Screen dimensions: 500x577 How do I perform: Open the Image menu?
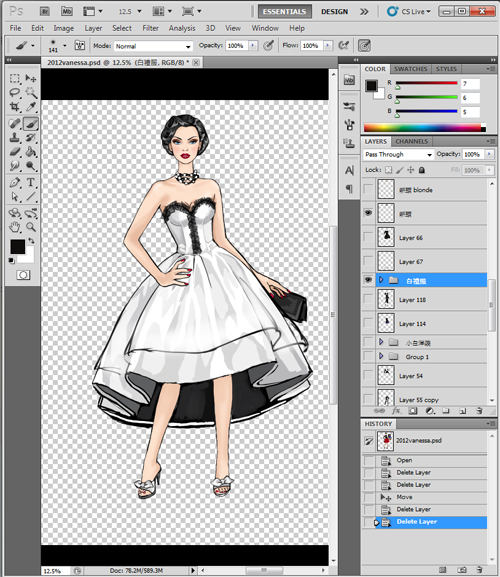(x=64, y=28)
